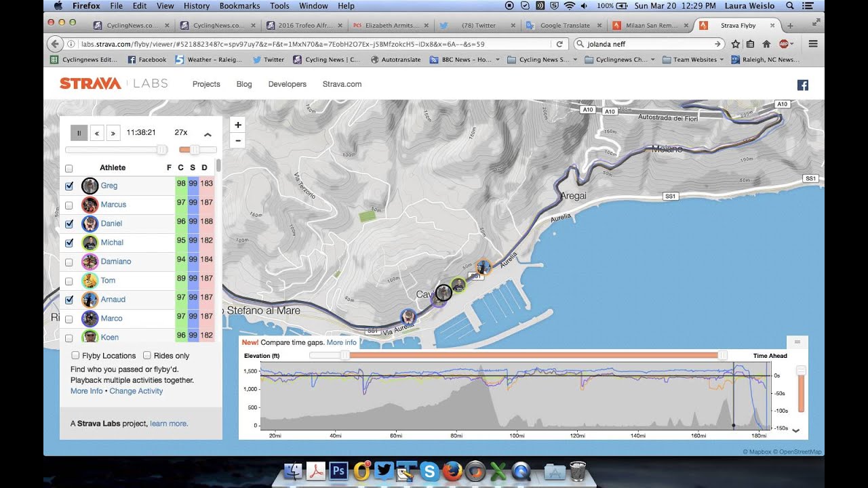The image size is (868, 488).
Task: Open Firefox bookmarks list icon
Action: point(751,44)
